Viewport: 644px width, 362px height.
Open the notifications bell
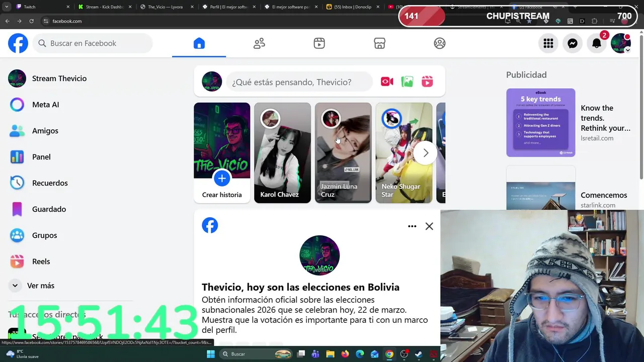click(597, 43)
